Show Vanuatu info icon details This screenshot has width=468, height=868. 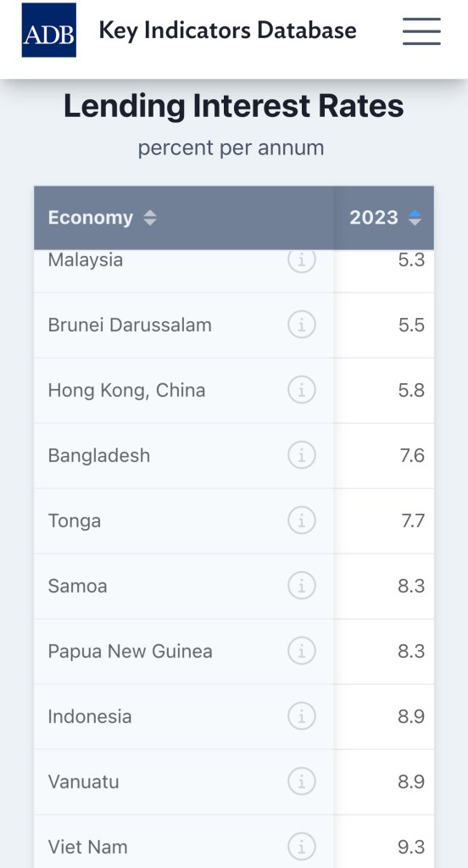tap(302, 782)
